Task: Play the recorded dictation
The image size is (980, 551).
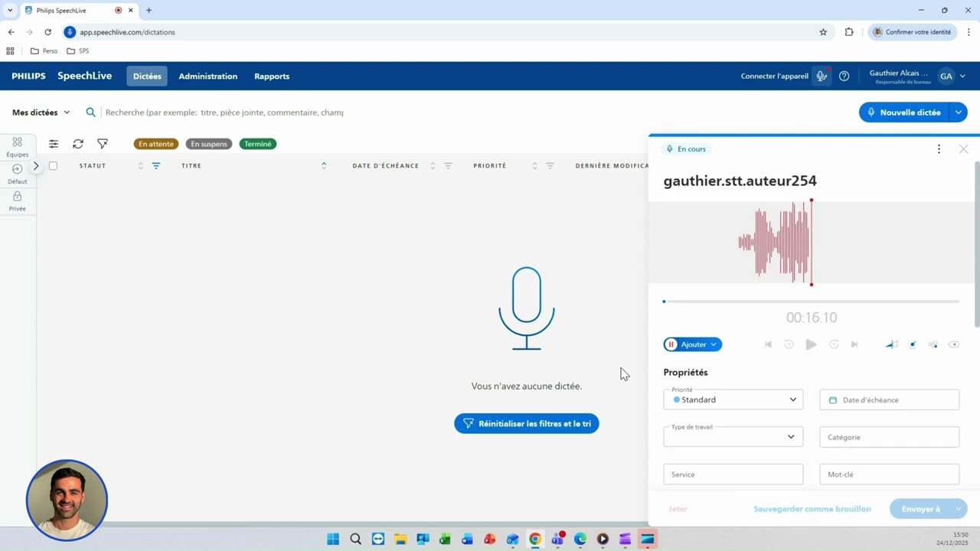Action: (x=811, y=344)
